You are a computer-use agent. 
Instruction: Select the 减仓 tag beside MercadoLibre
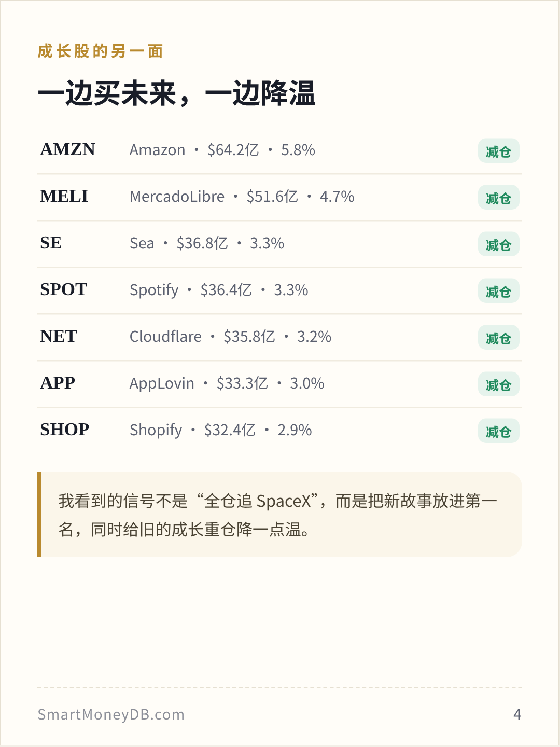pos(498,198)
